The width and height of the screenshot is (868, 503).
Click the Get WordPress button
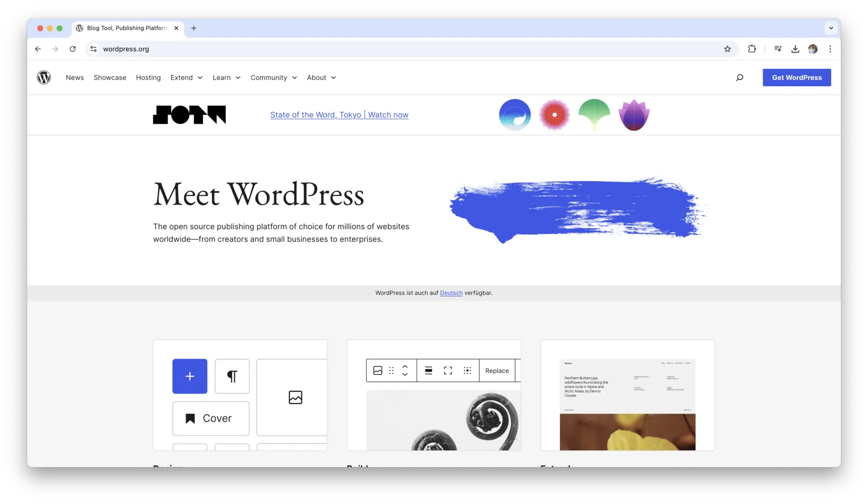click(797, 77)
